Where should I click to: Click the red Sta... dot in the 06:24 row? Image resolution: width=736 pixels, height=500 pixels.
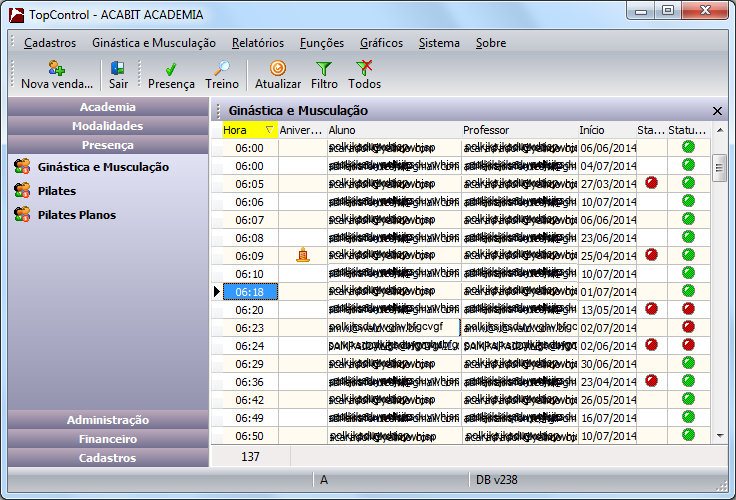(x=651, y=345)
